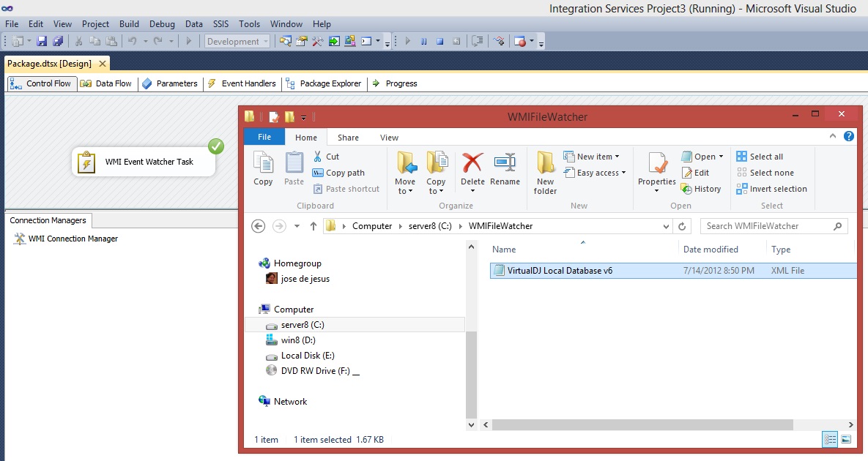The image size is (868, 461).
Task: Open the Parameters tab
Action: [171, 83]
